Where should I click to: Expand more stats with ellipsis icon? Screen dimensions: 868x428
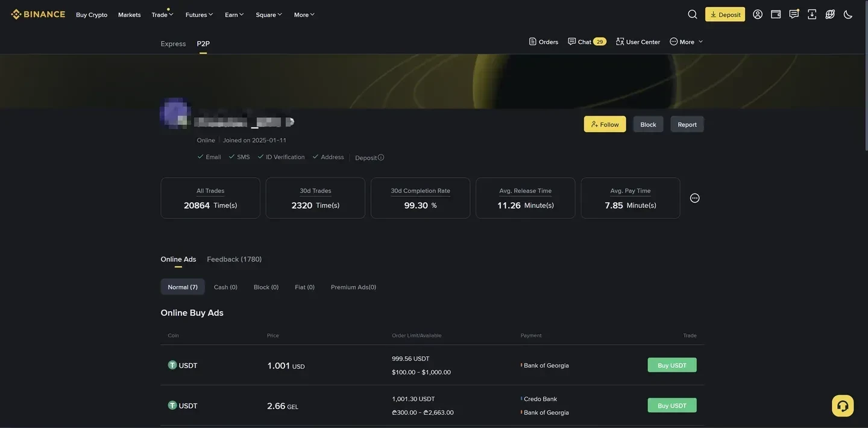click(694, 198)
